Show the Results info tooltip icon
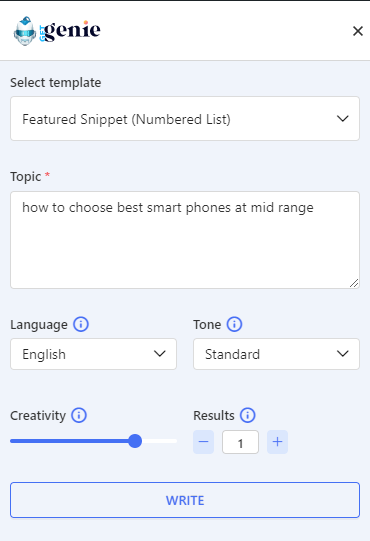 (248, 415)
